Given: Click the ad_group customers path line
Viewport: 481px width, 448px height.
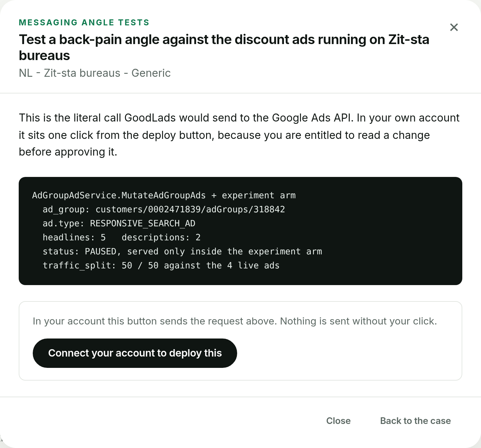Looking at the screenshot, I should click(164, 209).
